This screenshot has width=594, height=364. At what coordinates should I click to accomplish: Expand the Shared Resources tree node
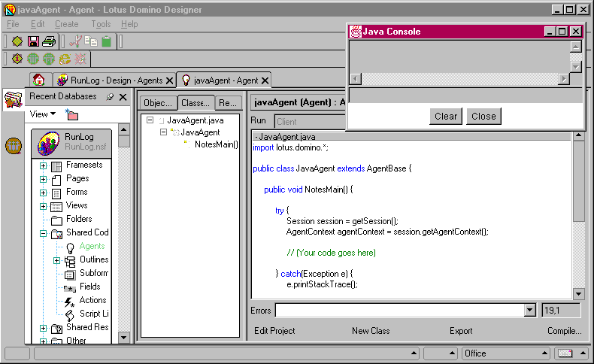pos(43,328)
